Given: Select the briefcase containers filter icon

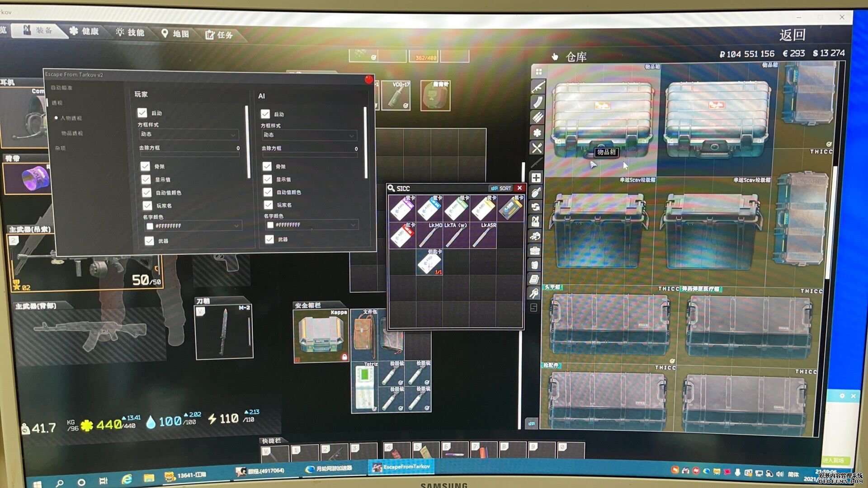Looking at the screenshot, I should pyautogui.click(x=535, y=250).
